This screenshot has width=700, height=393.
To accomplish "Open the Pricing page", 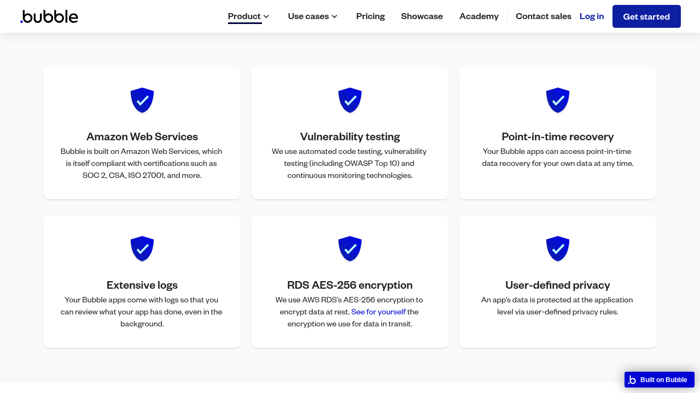I will click(371, 16).
